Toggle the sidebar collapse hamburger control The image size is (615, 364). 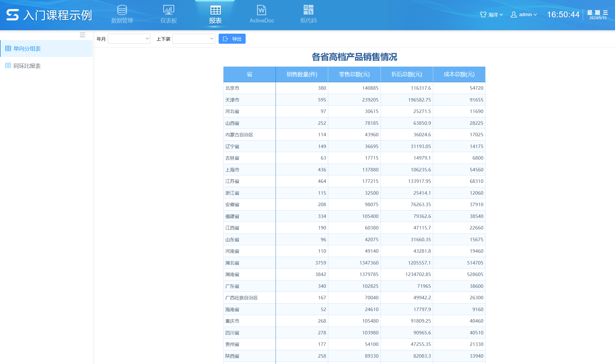(x=83, y=35)
